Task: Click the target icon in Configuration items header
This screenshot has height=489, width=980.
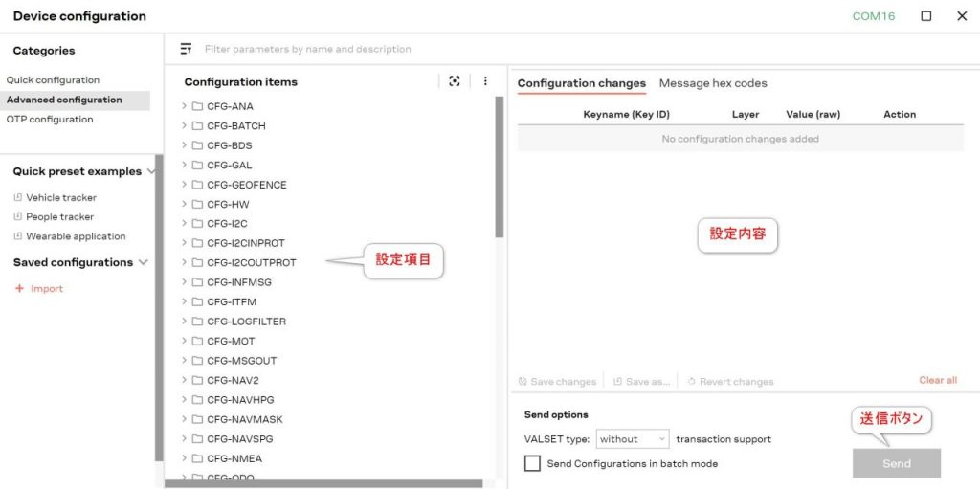Action: [455, 81]
